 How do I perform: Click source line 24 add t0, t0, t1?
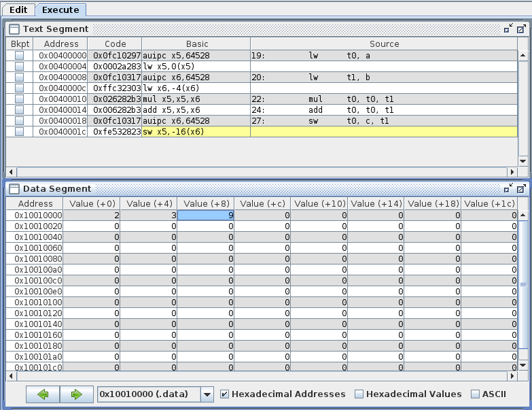pyautogui.click(x=384, y=109)
